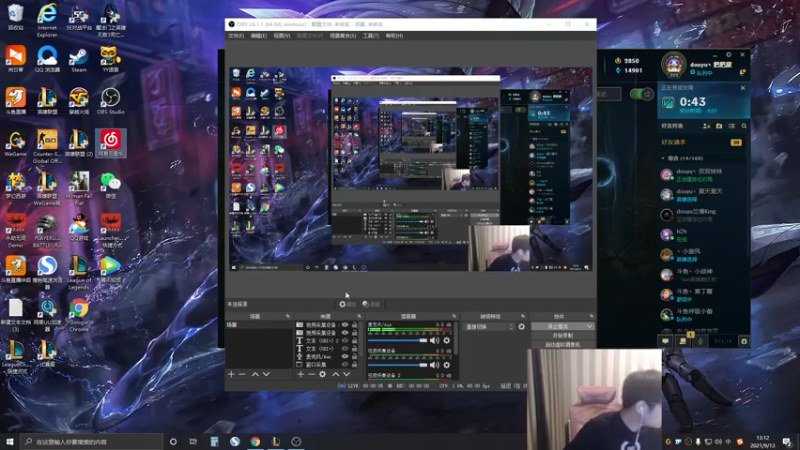Undock the OBS Controls panel
This screenshot has width=800, height=450.
pyautogui.click(x=591, y=316)
